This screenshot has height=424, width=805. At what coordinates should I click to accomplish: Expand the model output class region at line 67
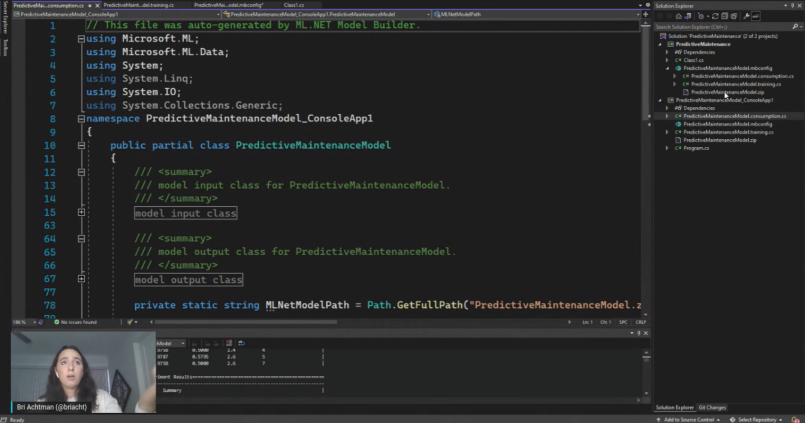click(81, 278)
